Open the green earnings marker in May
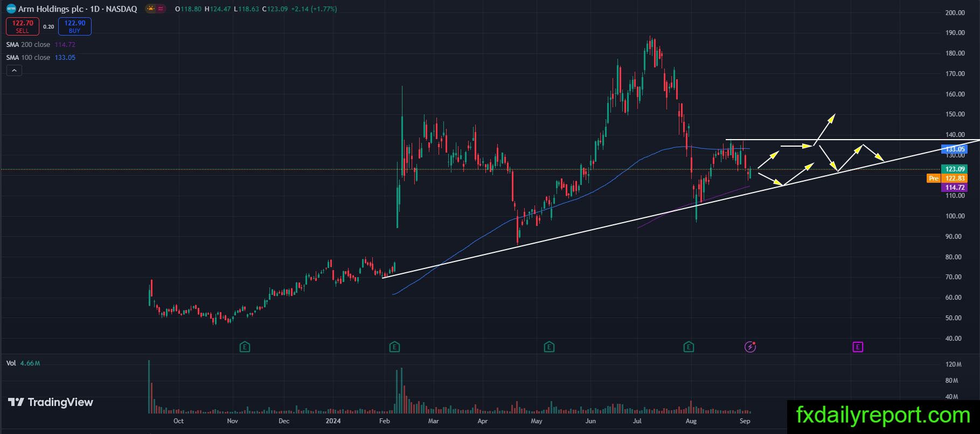This screenshot has height=434, width=980. (549, 347)
